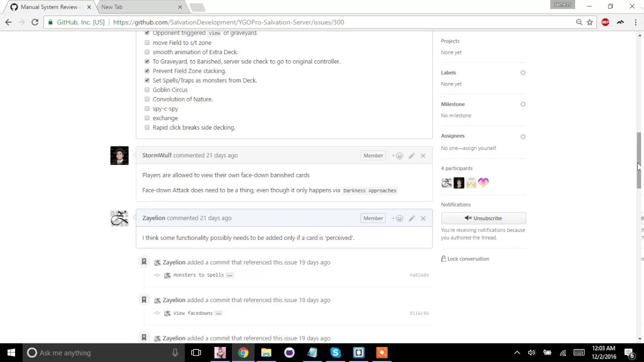This screenshot has width=644, height=362.
Task: Open Skype from the taskbar
Action: click(336, 353)
